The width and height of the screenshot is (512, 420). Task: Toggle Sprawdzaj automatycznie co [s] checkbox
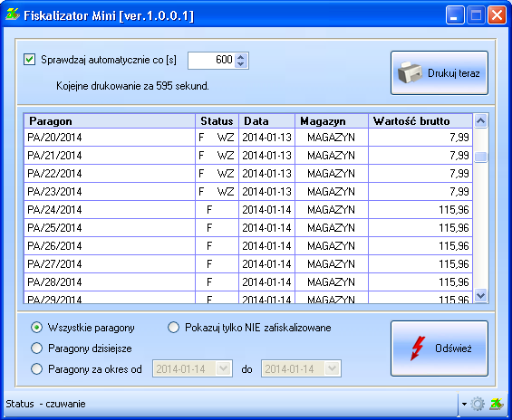(x=29, y=60)
